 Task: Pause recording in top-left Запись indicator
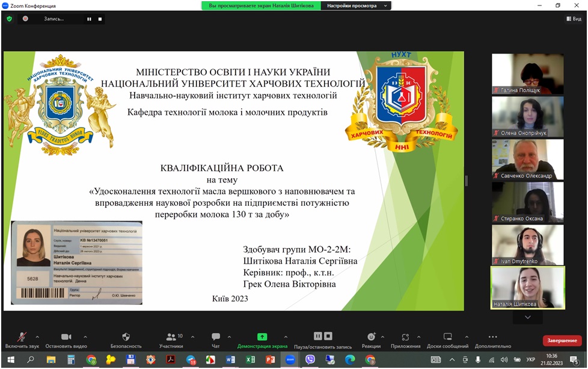click(x=89, y=19)
